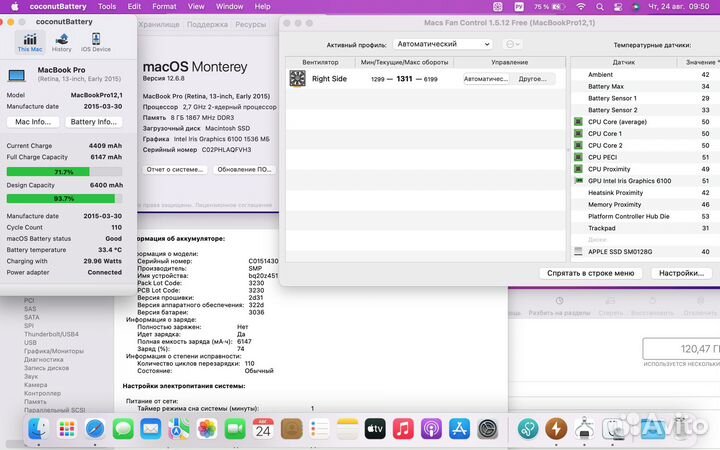
Task: Click the date and time in menu bar
Action: click(679, 6)
